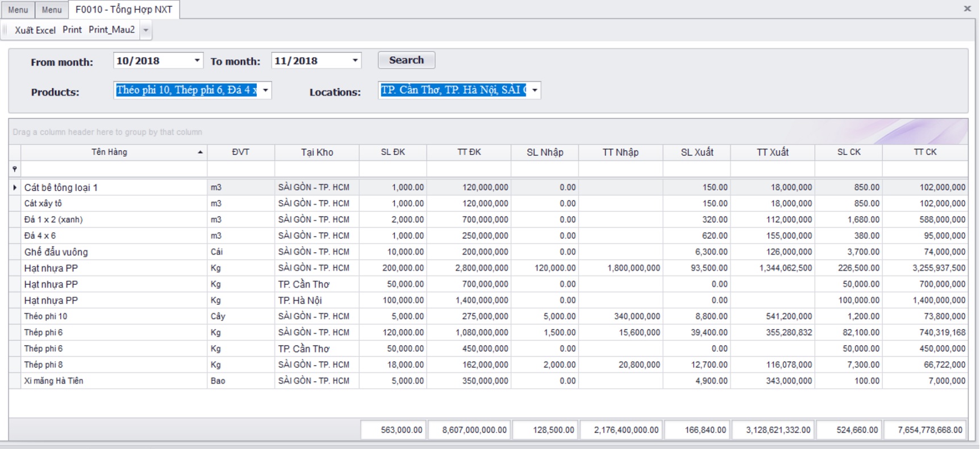This screenshot has height=449, width=980.
Task: Switch to the first Menu tab
Action: point(18,10)
